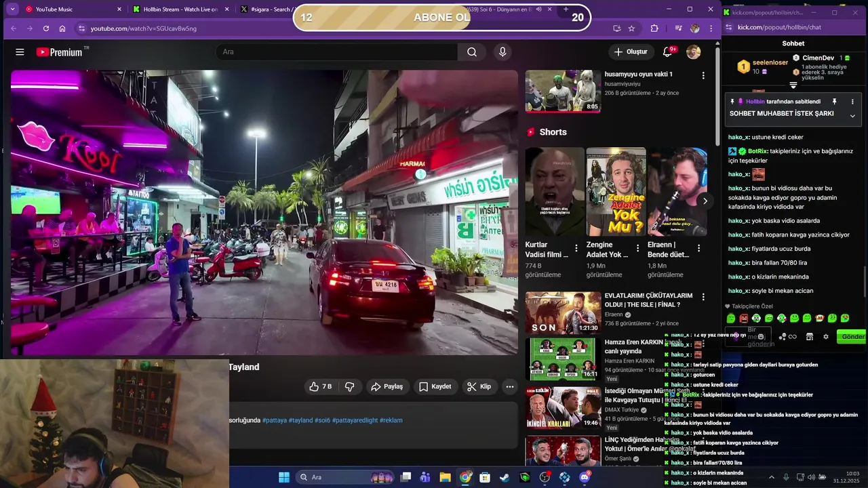Open Chrome extensions puzzle icon

pos(654,28)
